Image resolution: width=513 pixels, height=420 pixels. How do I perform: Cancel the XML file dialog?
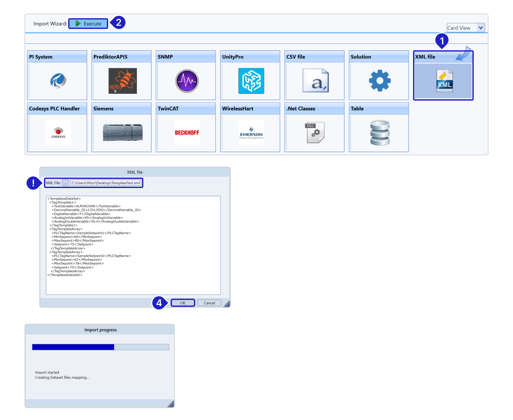(x=209, y=303)
